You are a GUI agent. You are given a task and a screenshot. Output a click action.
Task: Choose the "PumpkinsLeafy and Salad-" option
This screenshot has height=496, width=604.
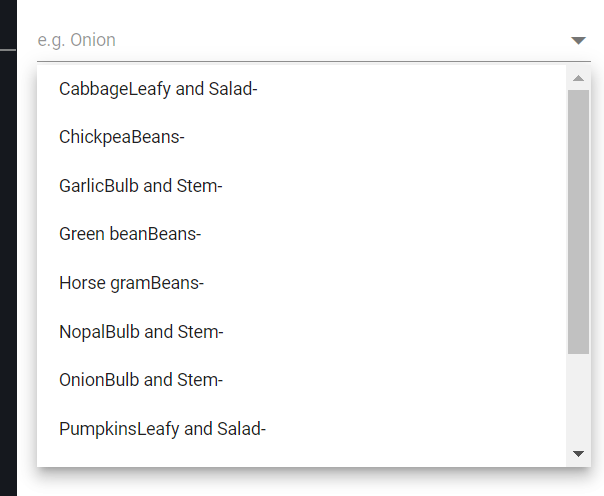pyautogui.click(x=162, y=429)
